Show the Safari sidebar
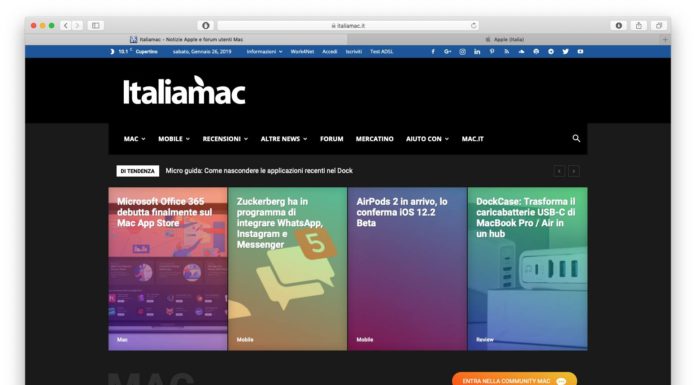Screen dimensions: 696x385 click(95, 25)
